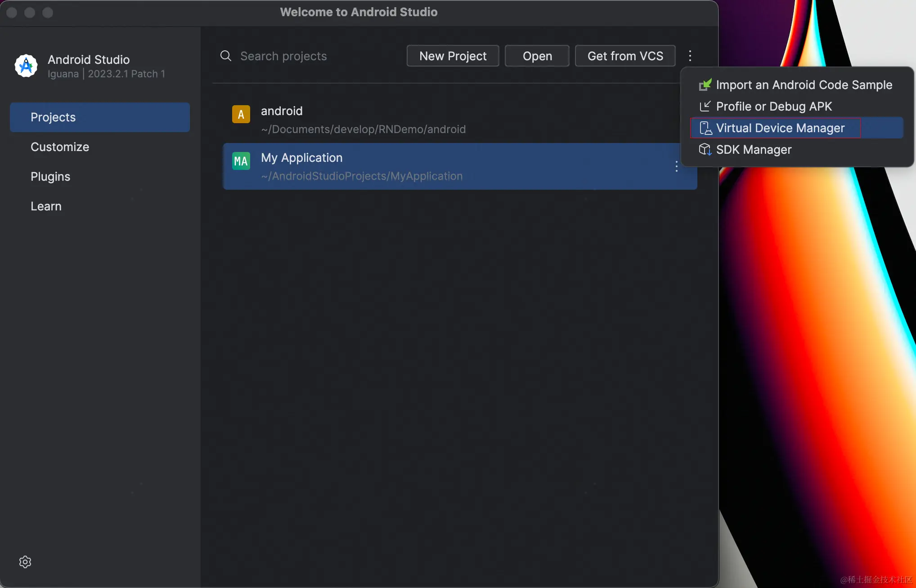Select the My Application project entry
916x588 pixels.
pyautogui.click(x=460, y=166)
